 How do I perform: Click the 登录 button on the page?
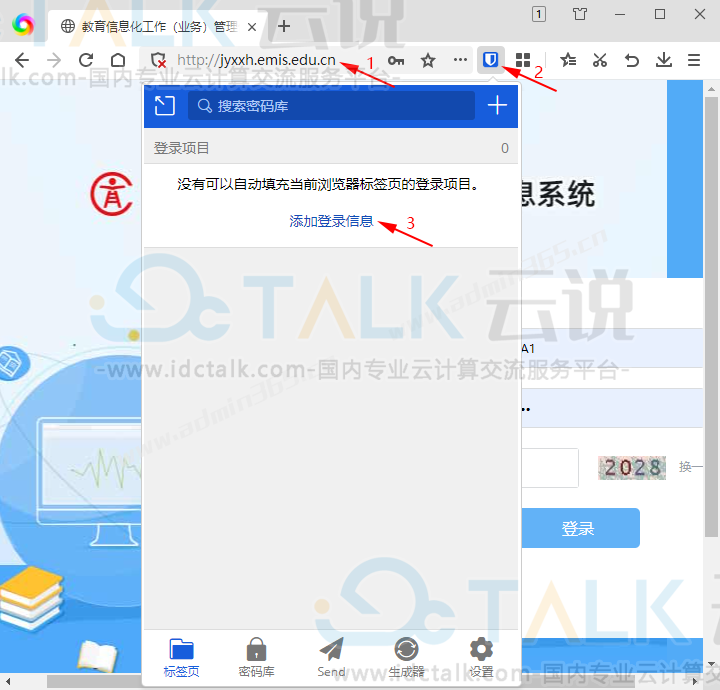[580, 528]
